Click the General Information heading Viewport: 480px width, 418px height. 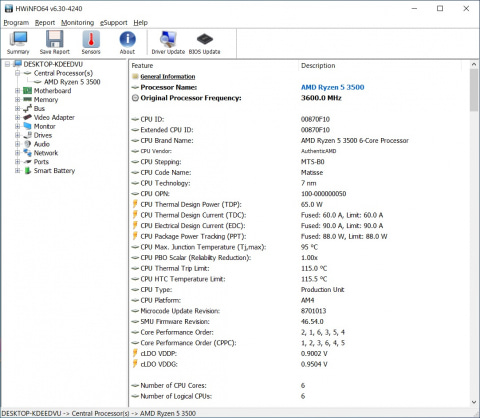168,77
